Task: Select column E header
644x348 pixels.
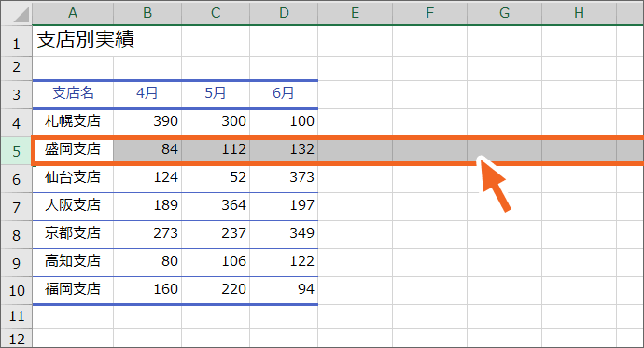Action: coord(356,13)
